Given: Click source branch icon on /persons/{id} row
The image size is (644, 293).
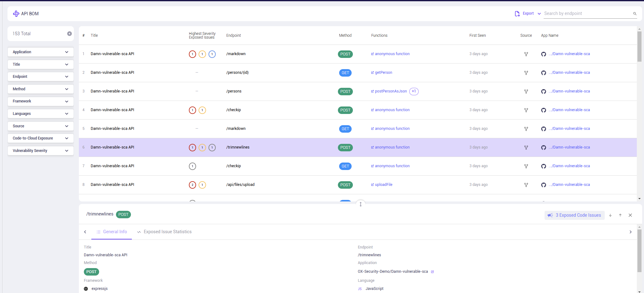Looking at the screenshot, I should 526,73.
